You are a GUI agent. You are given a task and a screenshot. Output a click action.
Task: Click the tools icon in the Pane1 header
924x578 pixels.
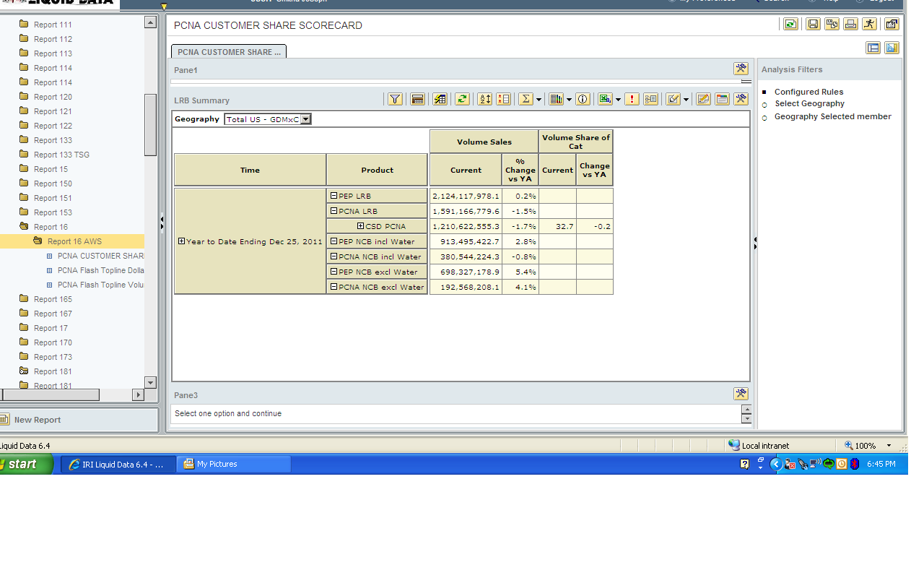click(x=741, y=69)
